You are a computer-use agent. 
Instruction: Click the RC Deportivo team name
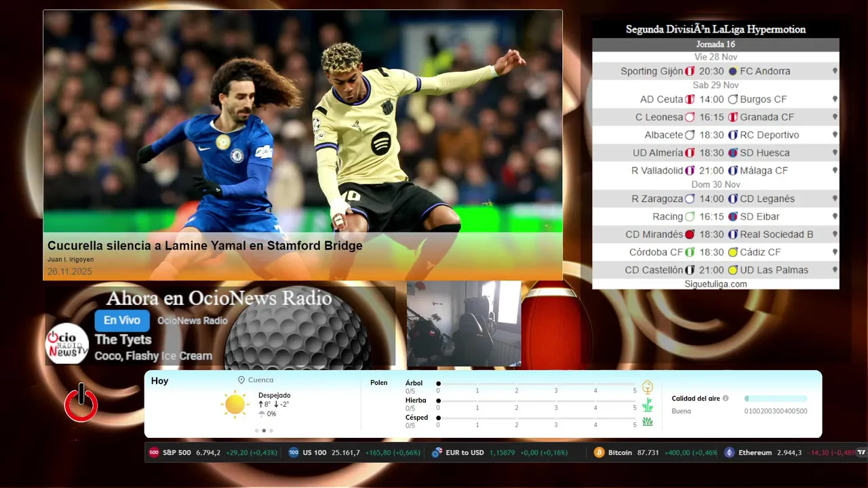(770, 135)
